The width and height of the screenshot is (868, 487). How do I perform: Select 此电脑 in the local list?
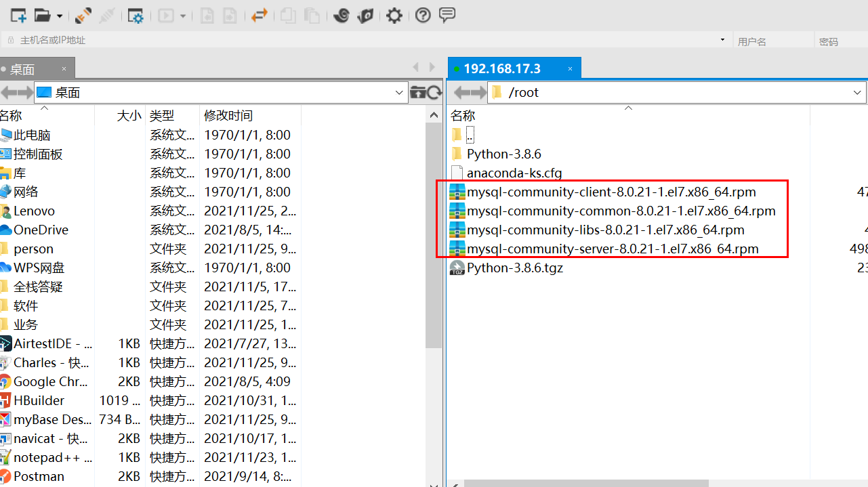(32, 135)
